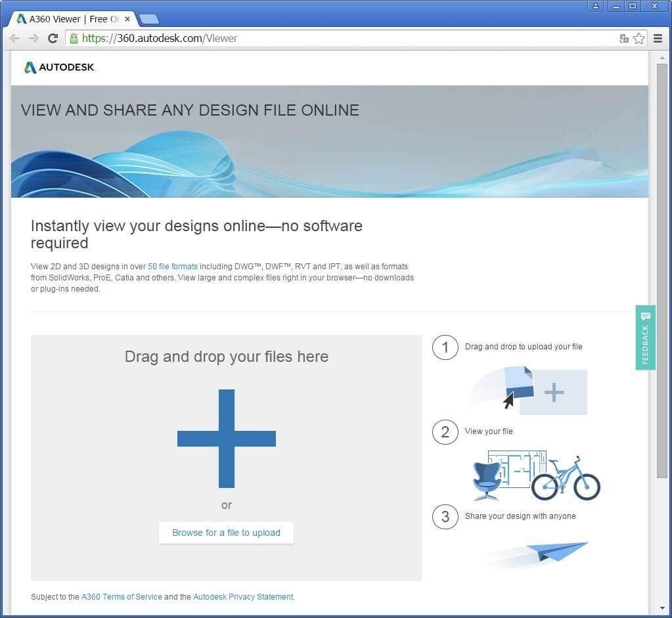Open a new browser tab
This screenshot has height=618, width=672.
click(x=150, y=19)
